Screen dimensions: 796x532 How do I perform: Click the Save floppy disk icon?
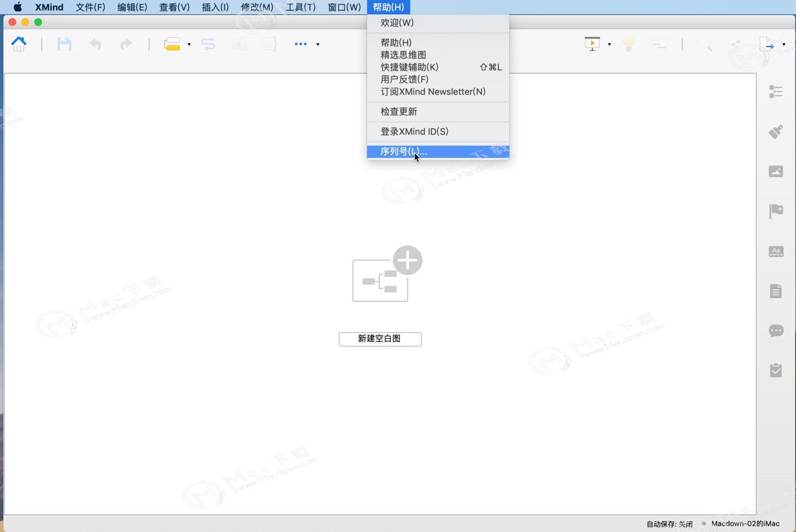click(x=64, y=44)
